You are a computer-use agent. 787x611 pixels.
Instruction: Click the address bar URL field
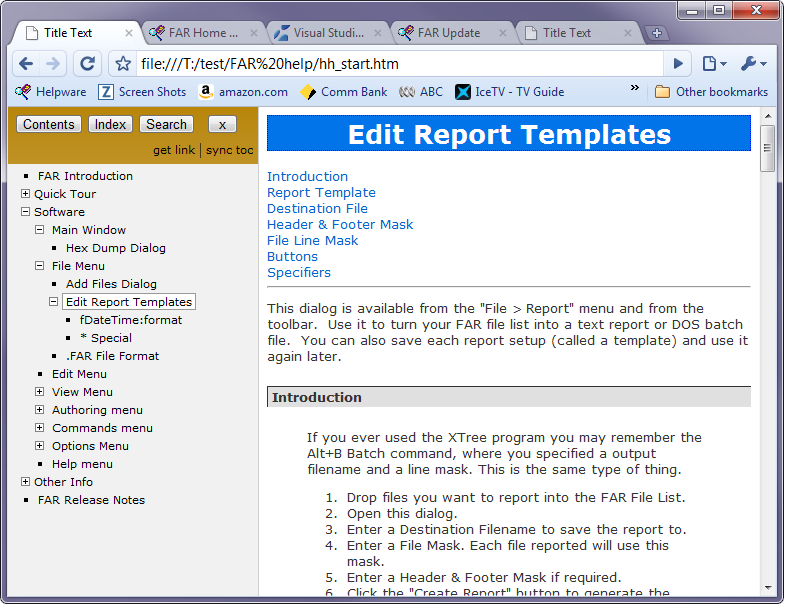pyautogui.click(x=400, y=64)
